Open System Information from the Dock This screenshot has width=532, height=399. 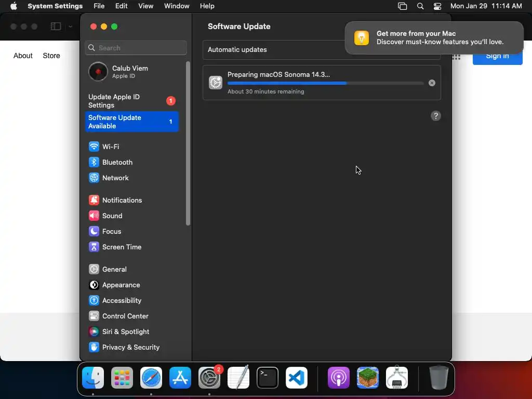[x=397, y=378]
